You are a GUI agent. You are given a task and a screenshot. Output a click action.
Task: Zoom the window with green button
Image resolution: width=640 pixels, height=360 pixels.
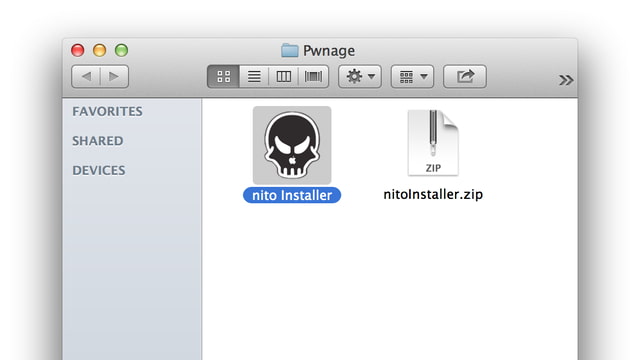121,50
